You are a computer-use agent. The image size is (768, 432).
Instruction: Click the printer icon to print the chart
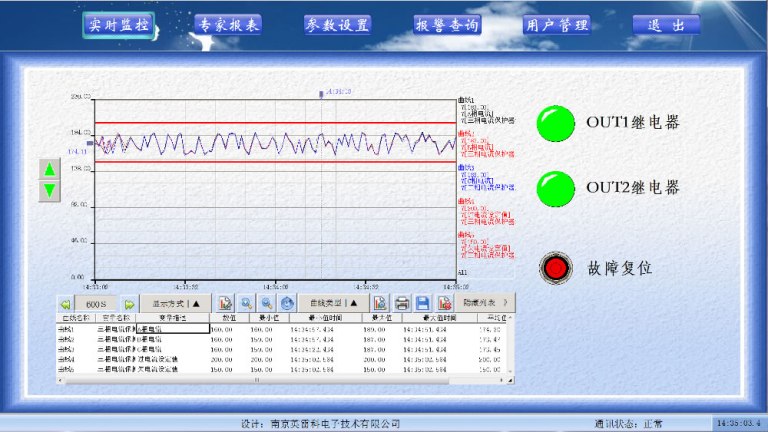coord(401,302)
